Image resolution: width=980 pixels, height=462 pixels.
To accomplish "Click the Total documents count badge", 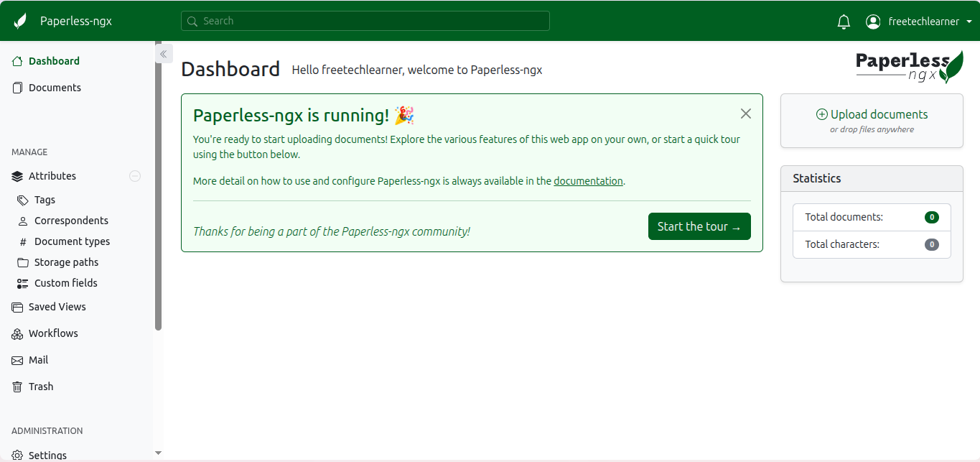I will [x=932, y=217].
